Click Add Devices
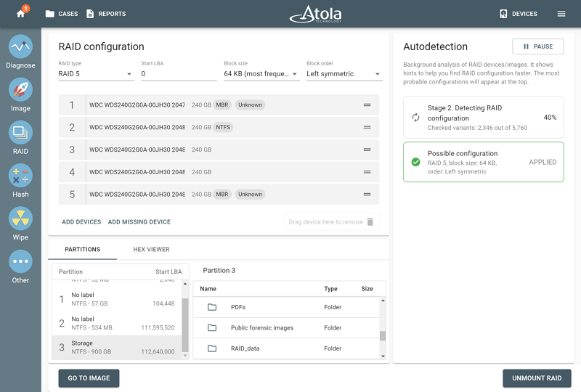Screen dimensions: 581x392 coord(81,222)
